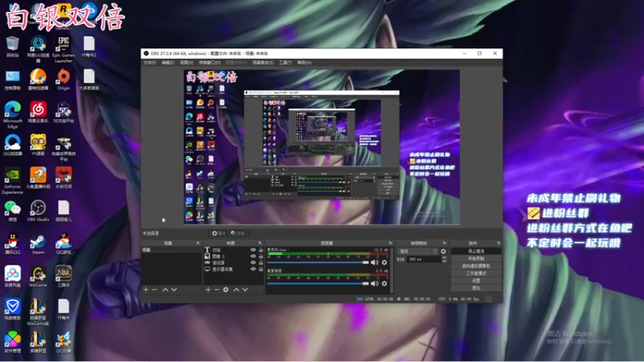Pop out the 来源 dock panel

(260, 243)
